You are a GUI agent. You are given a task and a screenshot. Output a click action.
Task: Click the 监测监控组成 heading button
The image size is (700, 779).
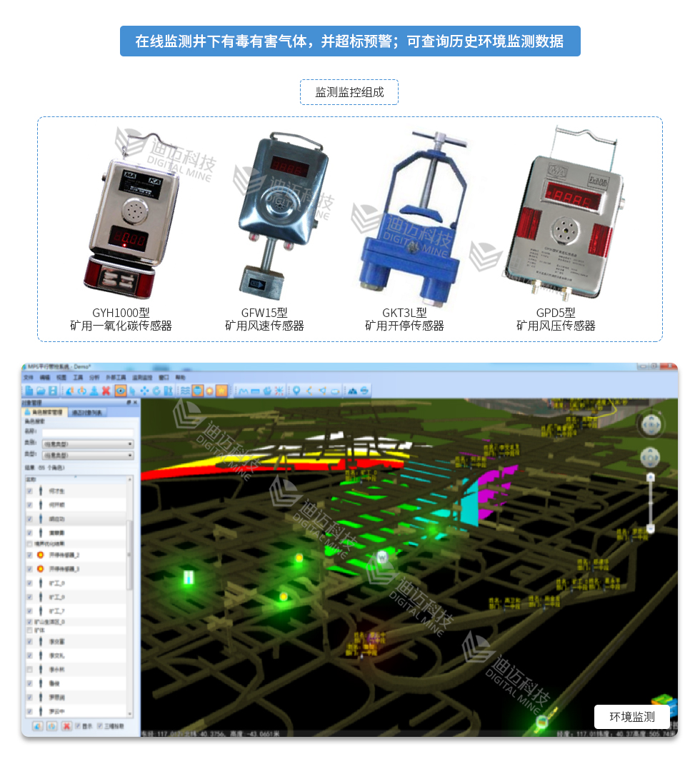[x=349, y=92]
